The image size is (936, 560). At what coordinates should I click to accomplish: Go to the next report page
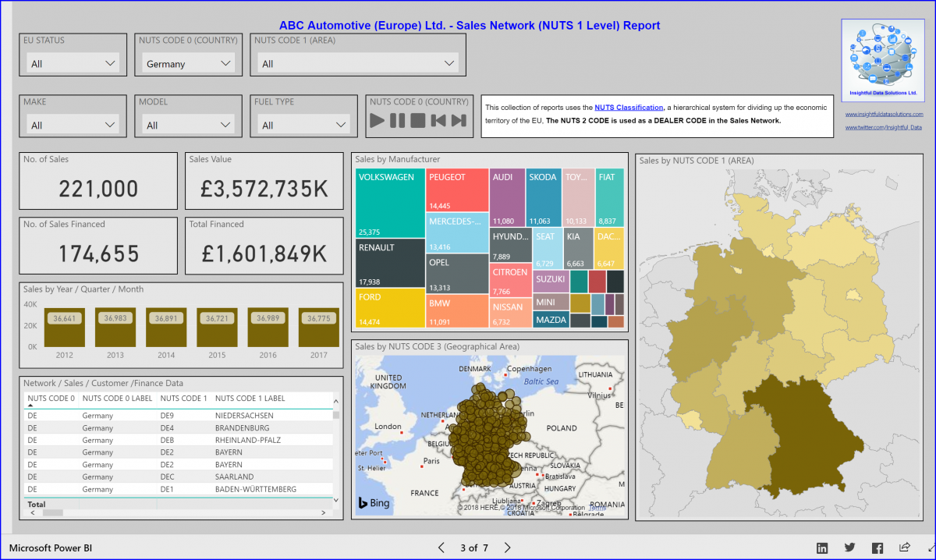[507, 548]
